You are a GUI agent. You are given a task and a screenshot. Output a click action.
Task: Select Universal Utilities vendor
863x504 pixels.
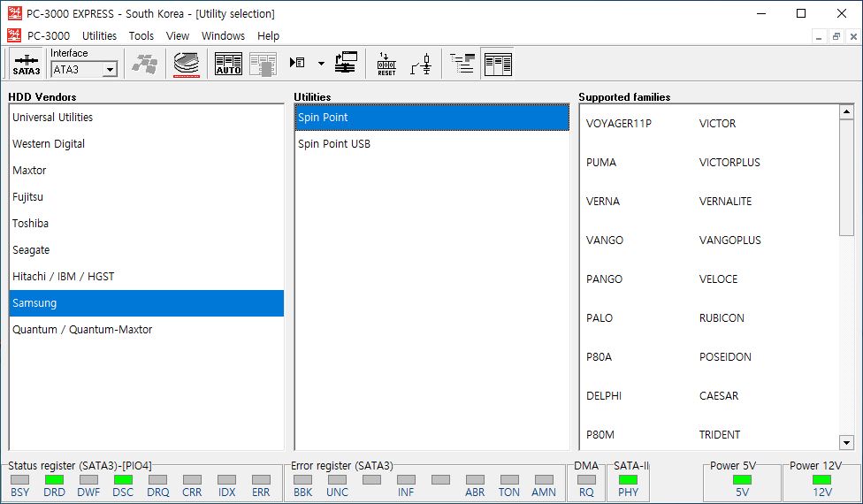click(147, 118)
